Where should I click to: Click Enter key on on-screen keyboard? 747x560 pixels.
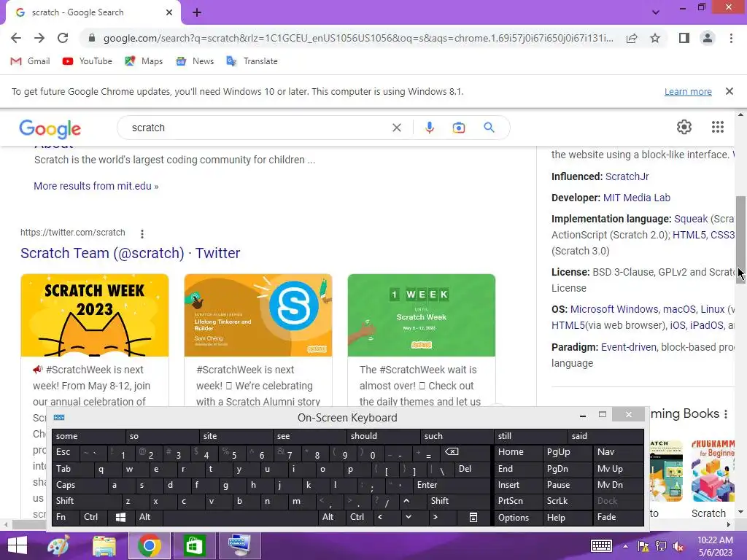pyautogui.click(x=452, y=485)
